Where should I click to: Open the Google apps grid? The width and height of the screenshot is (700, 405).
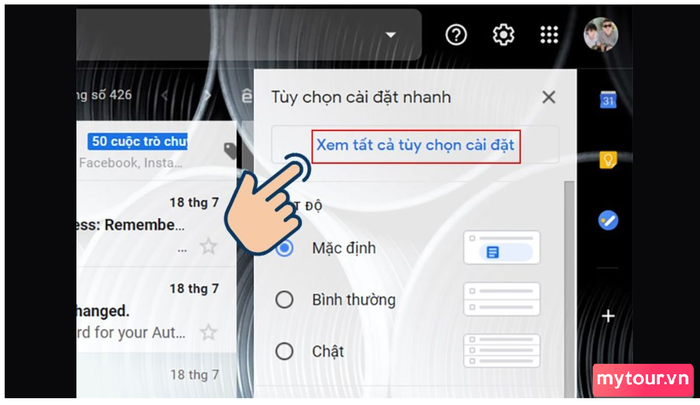tap(549, 35)
